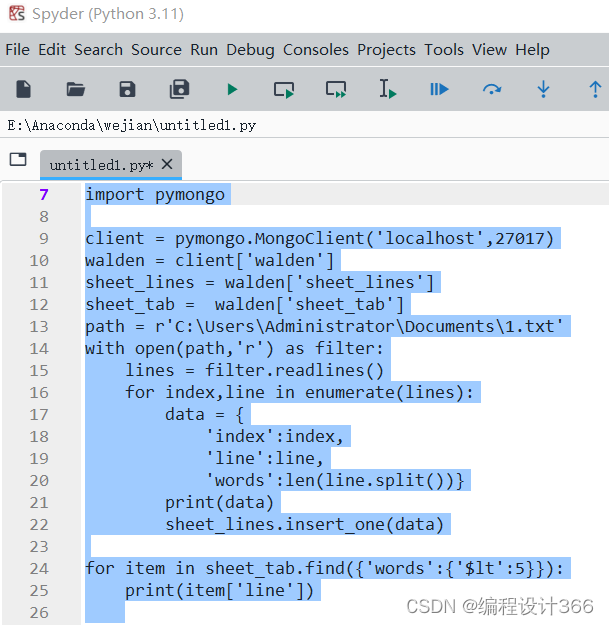609x625 pixels.
Task: Save all files using the double-floppy icon
Action: [179, 89]
